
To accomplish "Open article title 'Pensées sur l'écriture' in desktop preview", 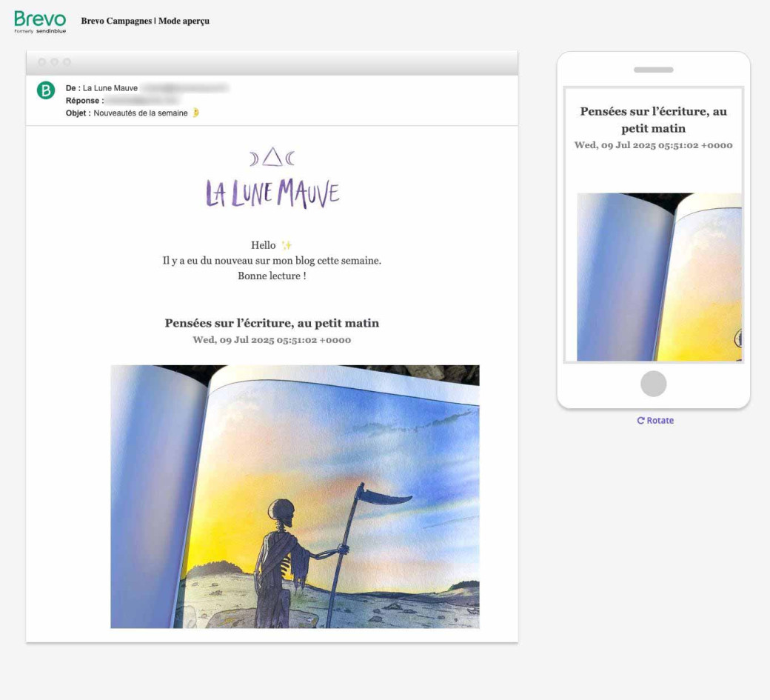I will coord(272,323).
